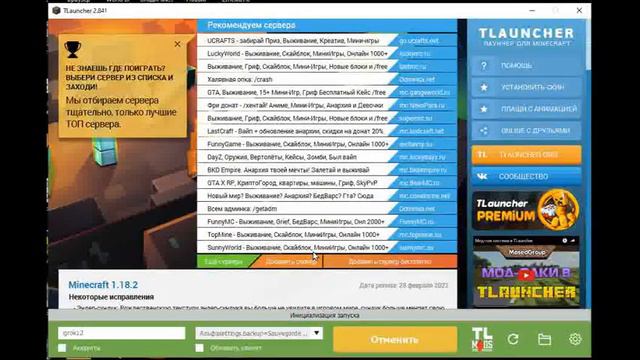Select the LuckyWorld server row
Image resolution: width=640 pixels, height=360 pixels.
coord(327,53)
